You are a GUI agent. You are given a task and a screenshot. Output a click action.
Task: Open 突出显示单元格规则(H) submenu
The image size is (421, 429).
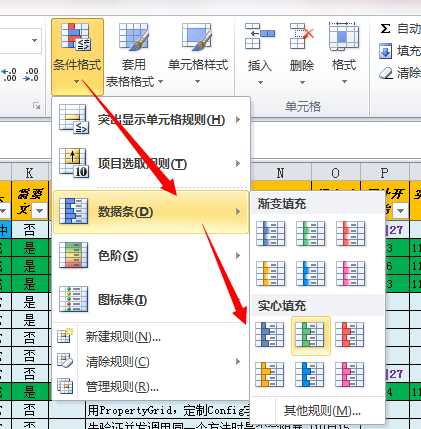pyautogui.click(x=151, y=120)
